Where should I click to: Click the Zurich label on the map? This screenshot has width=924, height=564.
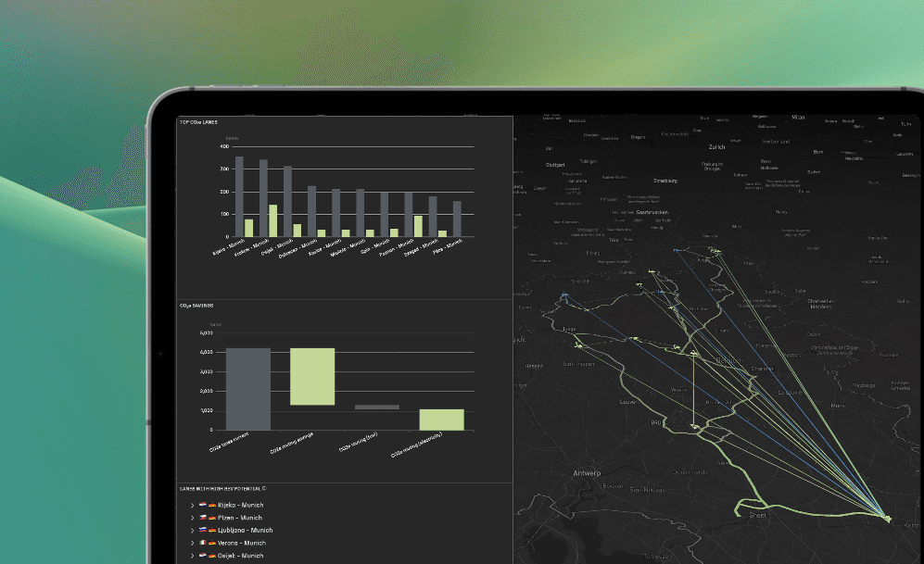717,147
